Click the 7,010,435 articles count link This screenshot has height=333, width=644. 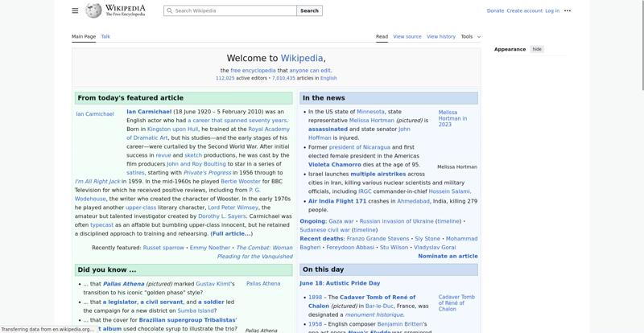(283, 78)
